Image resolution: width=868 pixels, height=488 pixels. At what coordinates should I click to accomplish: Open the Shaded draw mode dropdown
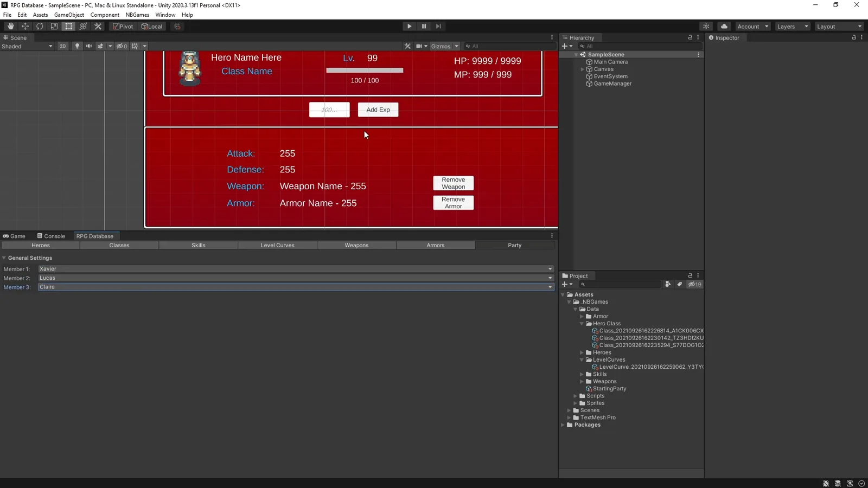click(27, 46)
